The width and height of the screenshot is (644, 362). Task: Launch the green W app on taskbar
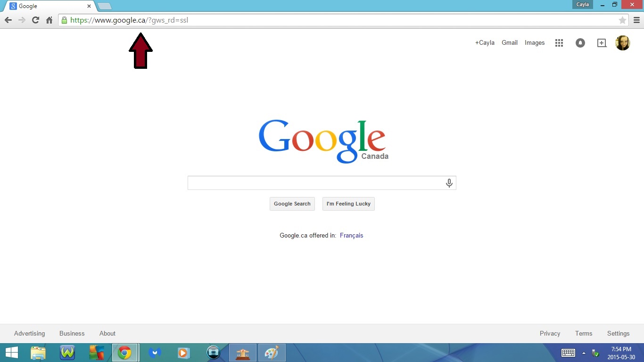[67, 353]
